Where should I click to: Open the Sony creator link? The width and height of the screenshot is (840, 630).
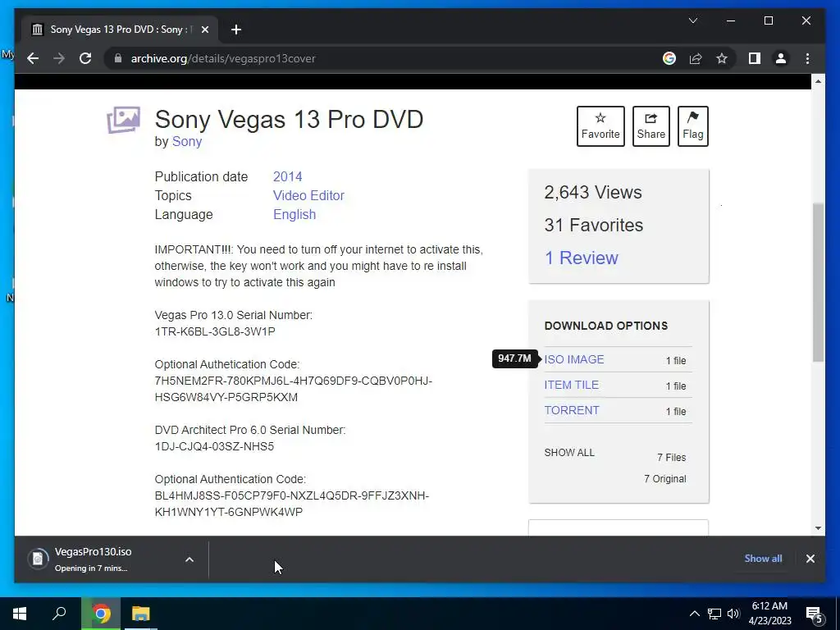tap(187, 141)
